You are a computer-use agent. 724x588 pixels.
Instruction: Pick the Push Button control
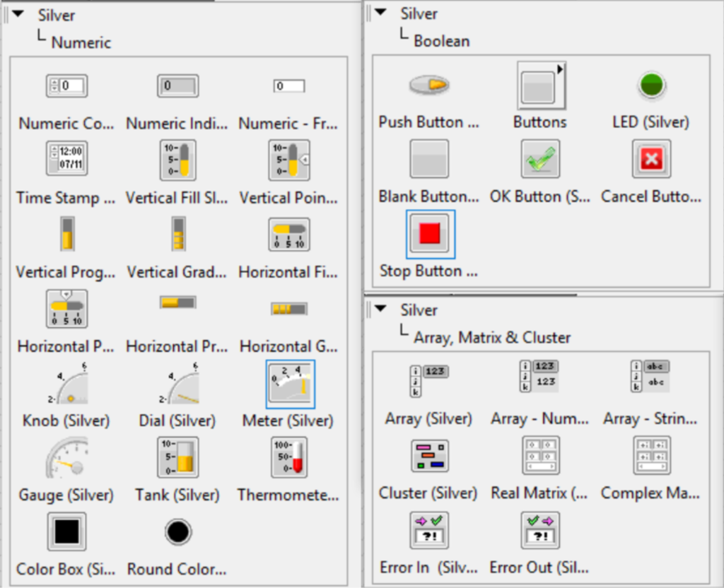click(428, 85)
